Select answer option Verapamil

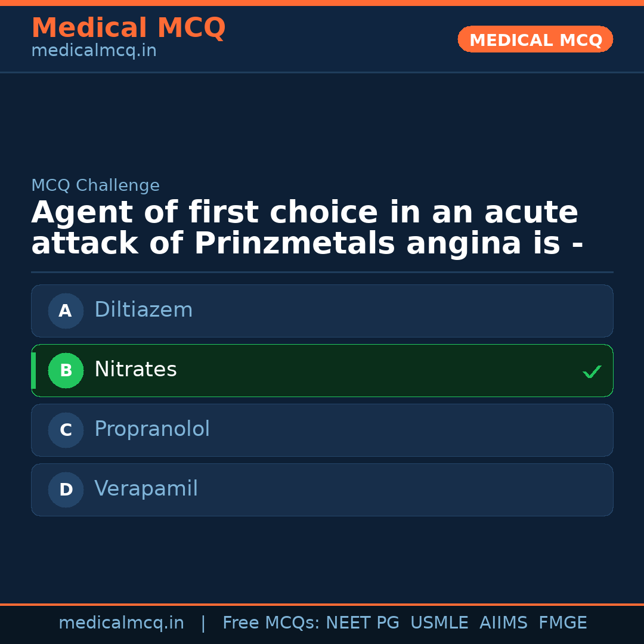click(322, 490)
